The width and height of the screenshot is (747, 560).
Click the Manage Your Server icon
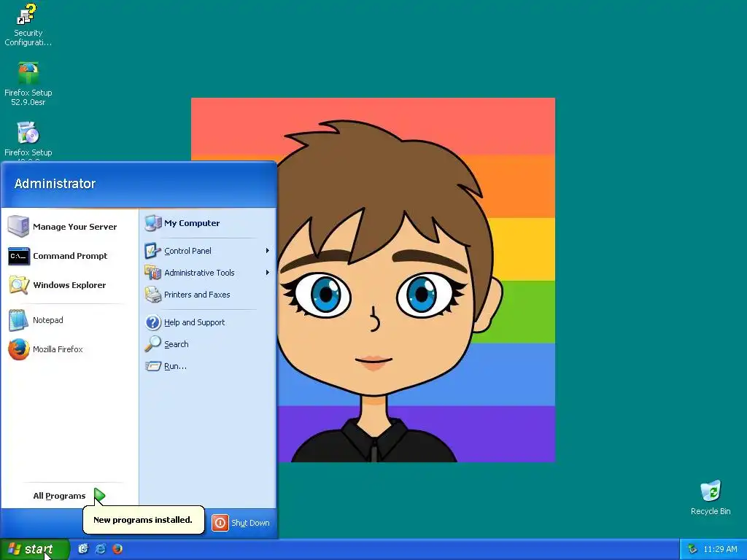pos(18,226)
